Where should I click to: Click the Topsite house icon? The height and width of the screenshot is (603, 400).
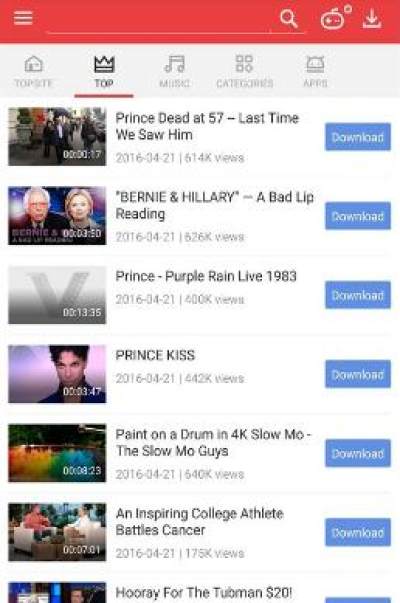tap(34, 64)
